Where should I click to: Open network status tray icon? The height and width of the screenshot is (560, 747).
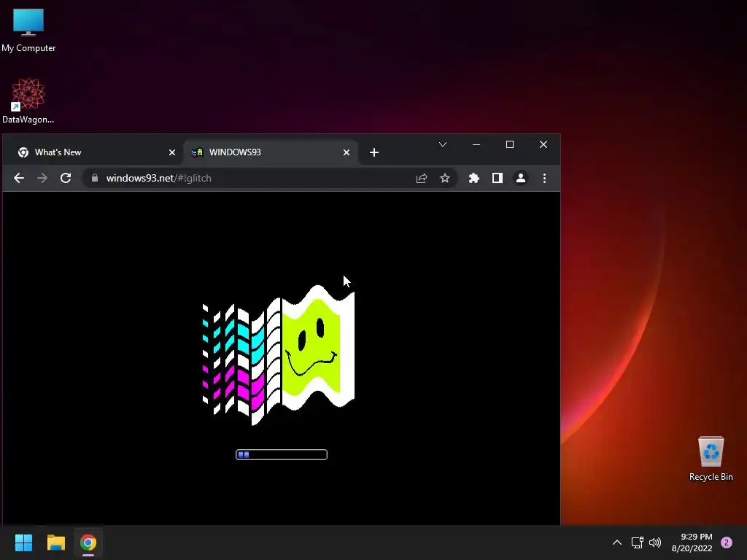click(638, 542)
